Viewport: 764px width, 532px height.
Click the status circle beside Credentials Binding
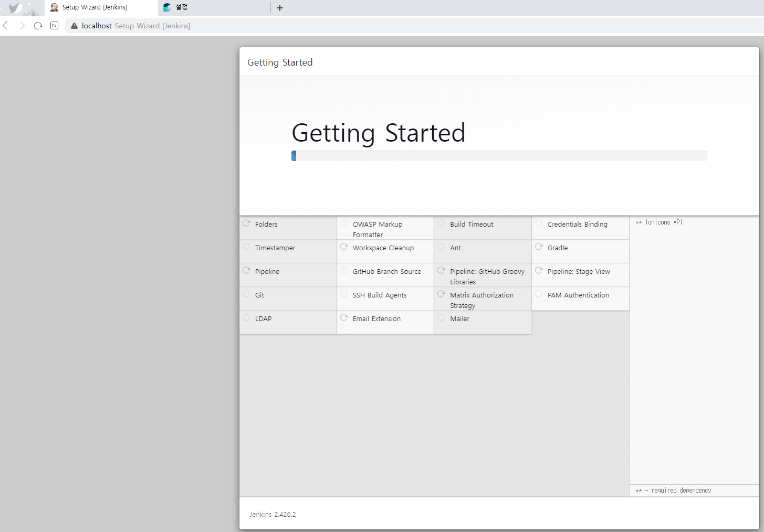click(x=539, y=223)
